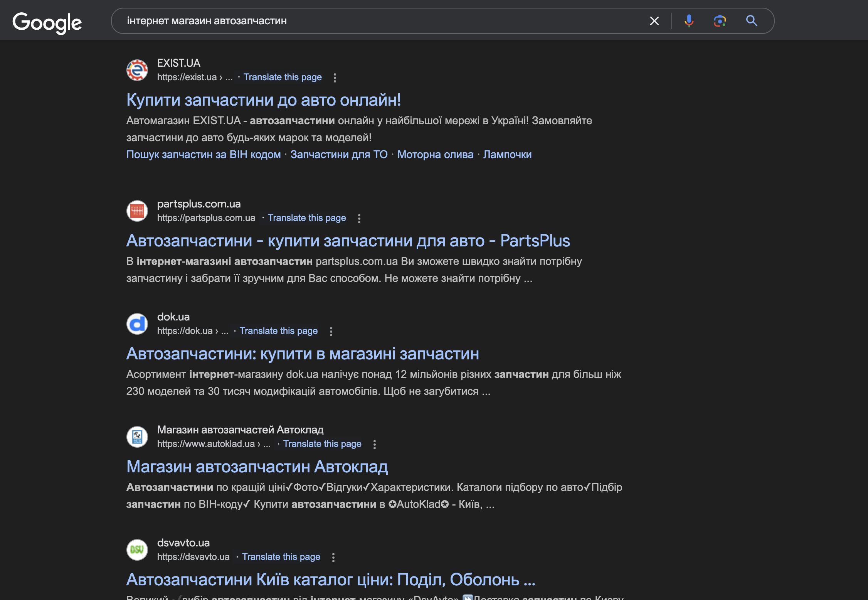The width and height of the screenshot is (868, 600).
Task: Click partsplus.com.ua site favicon
Action: tap(137, 211)
